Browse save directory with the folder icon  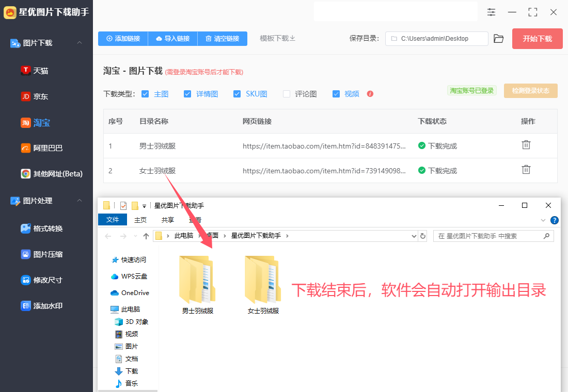[x=499, y=39]
